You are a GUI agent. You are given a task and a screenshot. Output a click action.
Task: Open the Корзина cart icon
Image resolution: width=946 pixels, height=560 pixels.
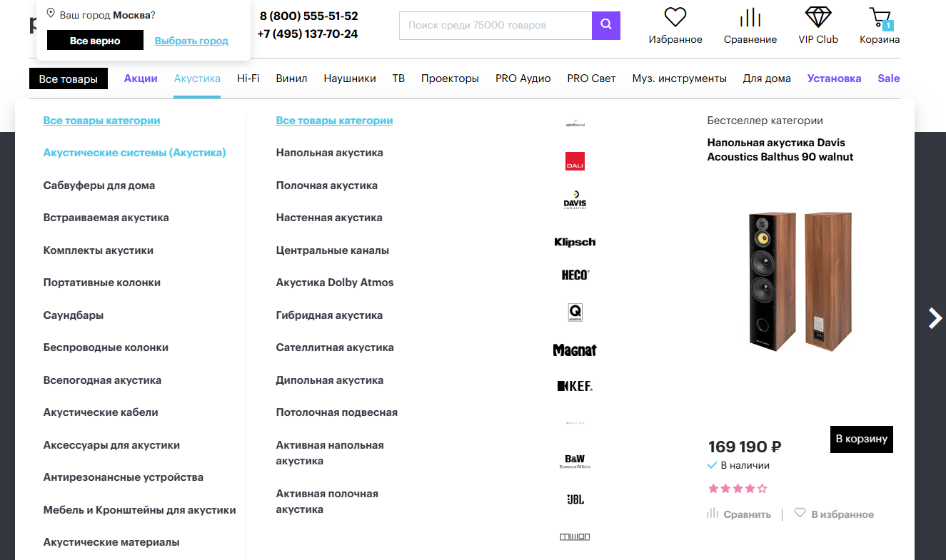(880, 18)
